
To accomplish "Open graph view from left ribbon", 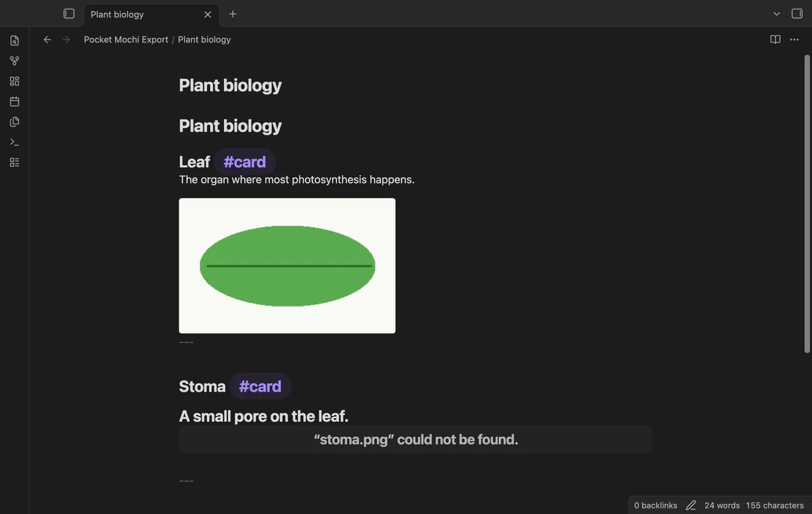I will click(14, 61).
